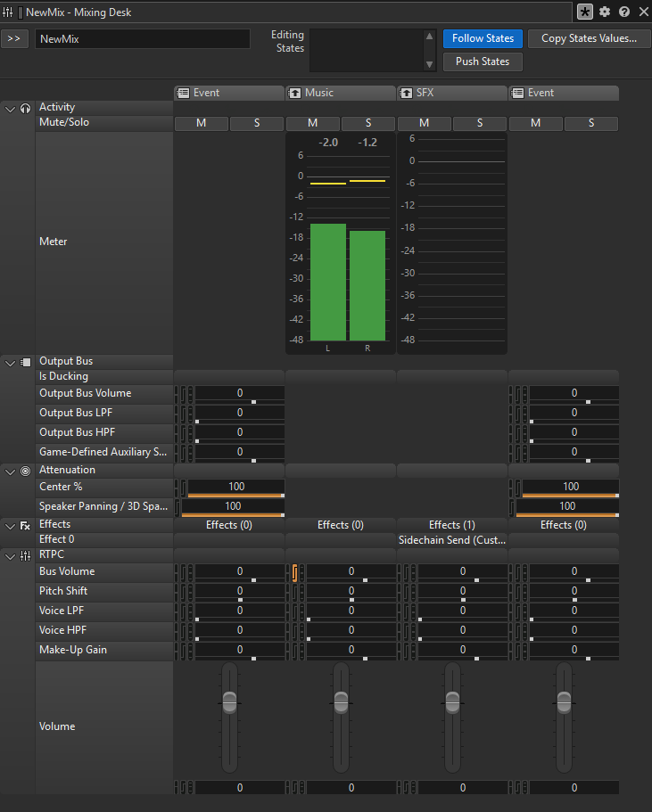
Task: Click the Music volume fader handle
Action: click(341, 702)
